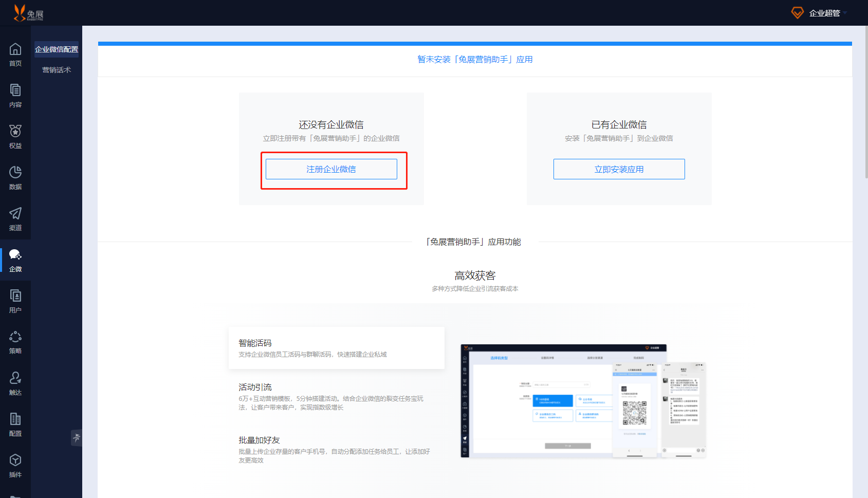Click the 还没有企业微信 heading
The image size is (868, 498).
coord(331,125)
